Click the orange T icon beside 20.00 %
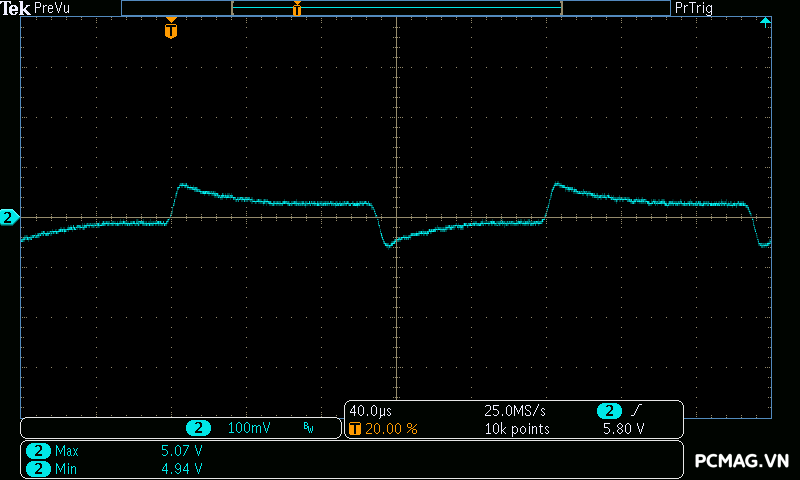Screen dimensions: 800x480 click(355, 428)
